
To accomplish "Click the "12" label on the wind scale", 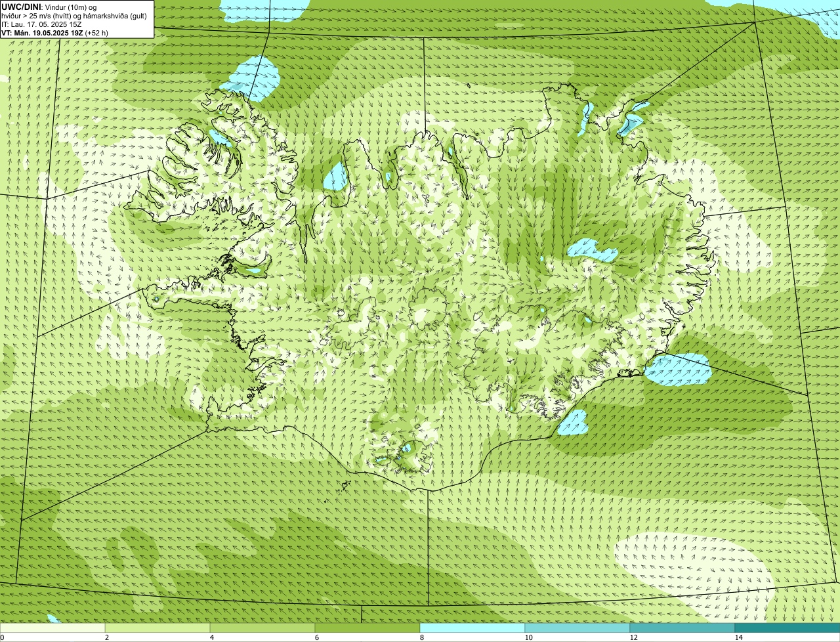I will coord(633,637).
